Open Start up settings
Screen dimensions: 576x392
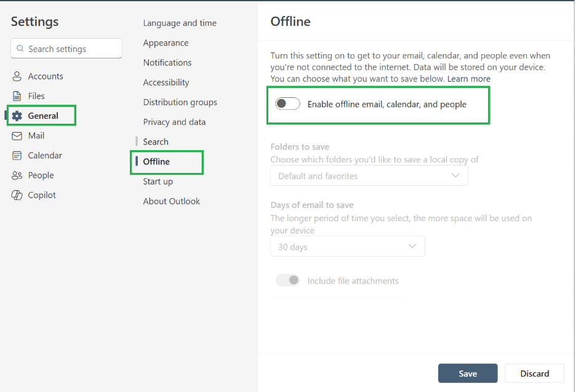[x=158, y=182]
